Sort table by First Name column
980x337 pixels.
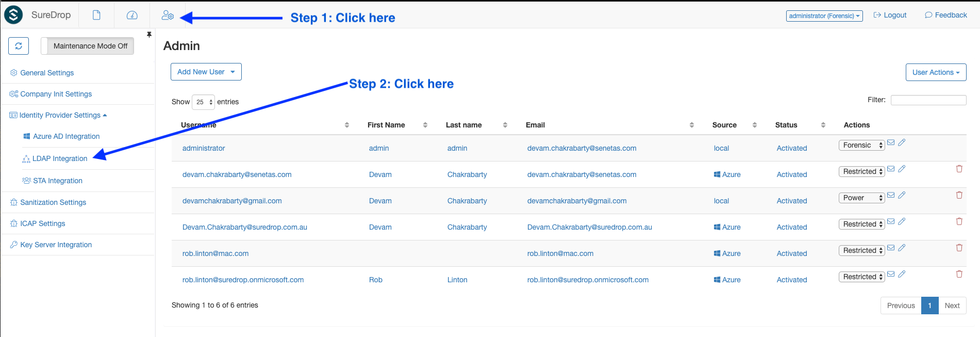pos(397,125)
